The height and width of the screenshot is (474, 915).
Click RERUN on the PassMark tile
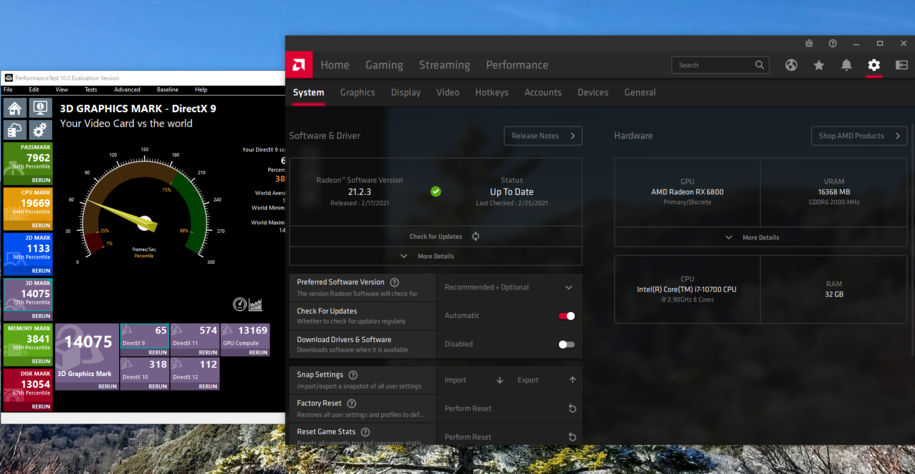tap(41, 180)
